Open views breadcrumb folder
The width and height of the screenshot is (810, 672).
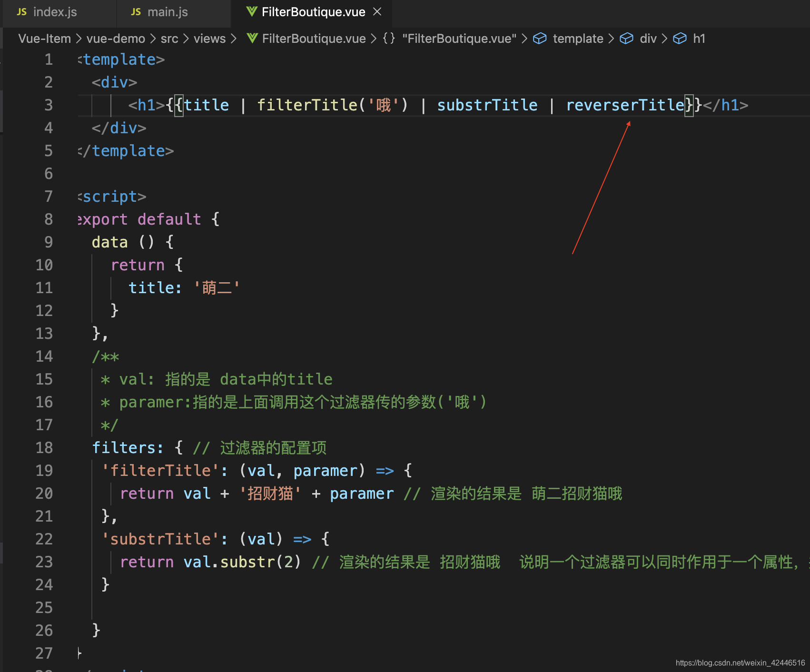(x=209, y=39)
